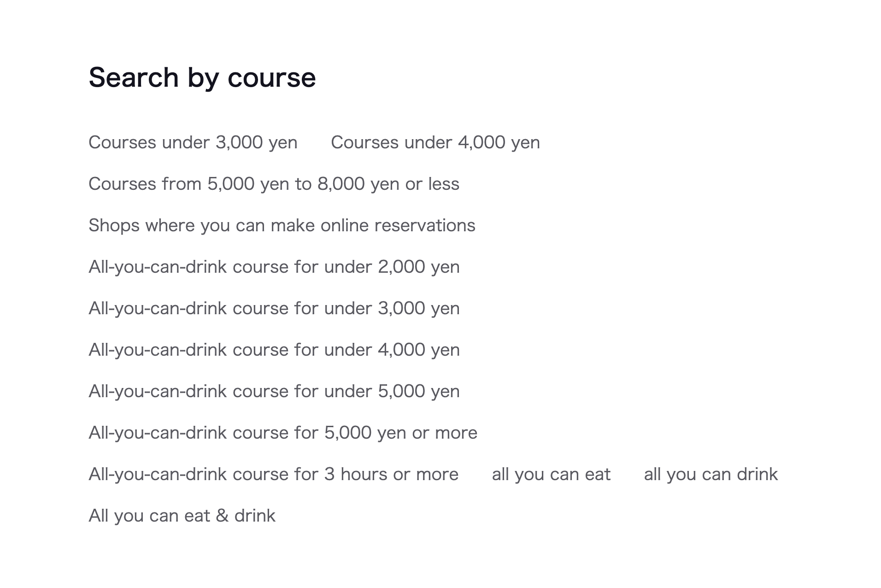Open the "All you can eat & drink" link
The width and height of the screenshot is (881, 588).
pos(182,516)
